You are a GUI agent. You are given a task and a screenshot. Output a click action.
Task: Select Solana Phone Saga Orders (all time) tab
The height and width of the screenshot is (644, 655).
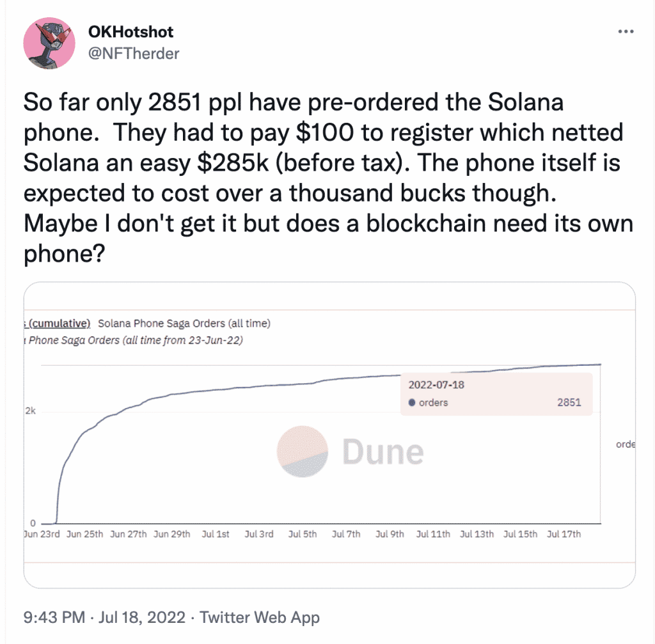point(184,323)
